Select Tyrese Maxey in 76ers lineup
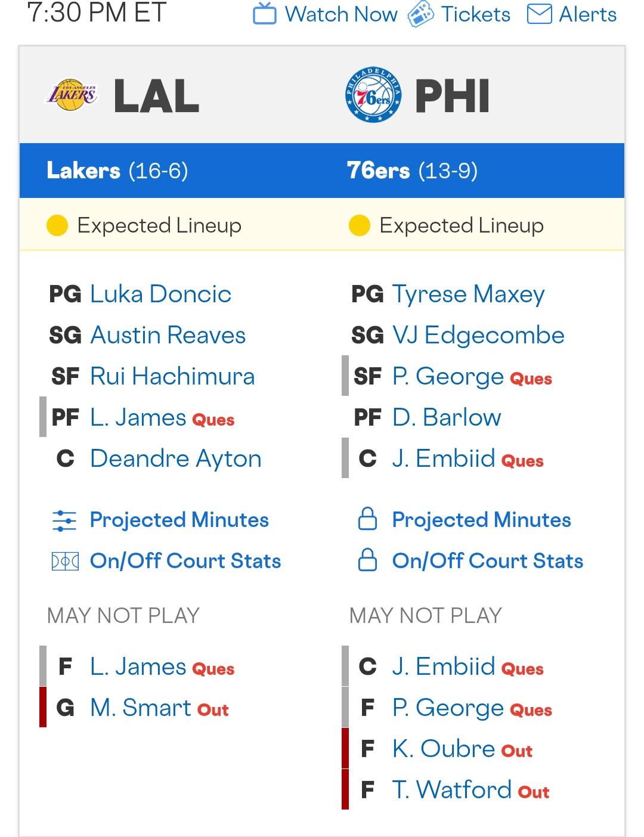Screen dimensions: 644x837 tap(468, 294)
